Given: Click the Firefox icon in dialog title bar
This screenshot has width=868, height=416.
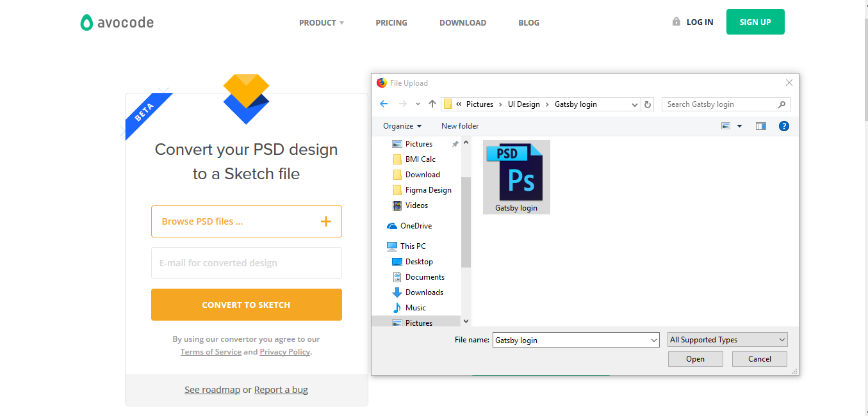Looking at the screenshot, I should tap(382, 83).
